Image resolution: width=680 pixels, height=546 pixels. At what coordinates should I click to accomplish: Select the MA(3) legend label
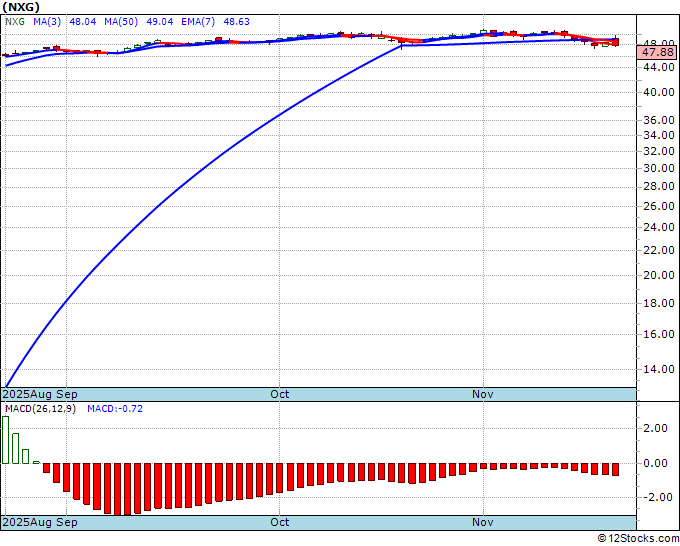click(45, 19)
